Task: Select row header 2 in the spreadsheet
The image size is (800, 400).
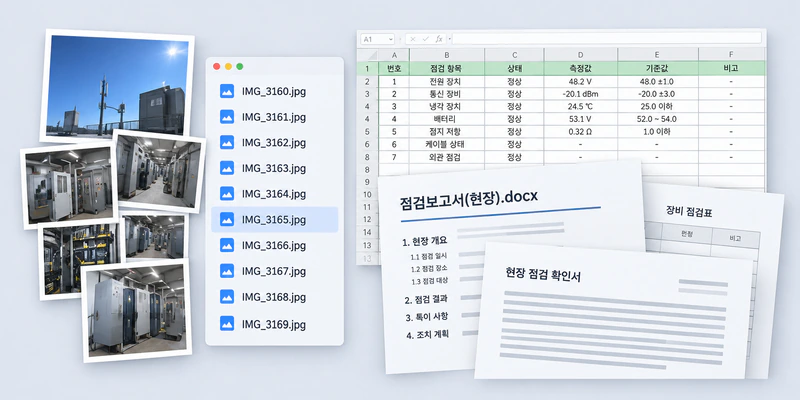Action: point(368,81)
